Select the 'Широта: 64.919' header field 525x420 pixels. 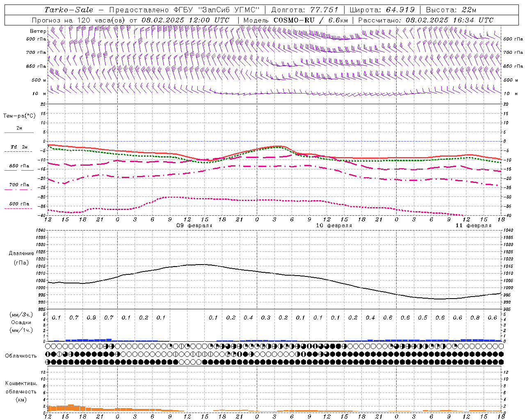pyautogui.click(x=382, y=10)
